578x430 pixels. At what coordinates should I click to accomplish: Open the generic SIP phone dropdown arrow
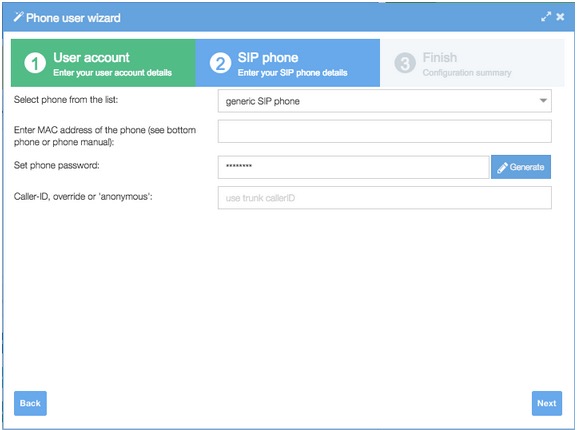[543, 101]
